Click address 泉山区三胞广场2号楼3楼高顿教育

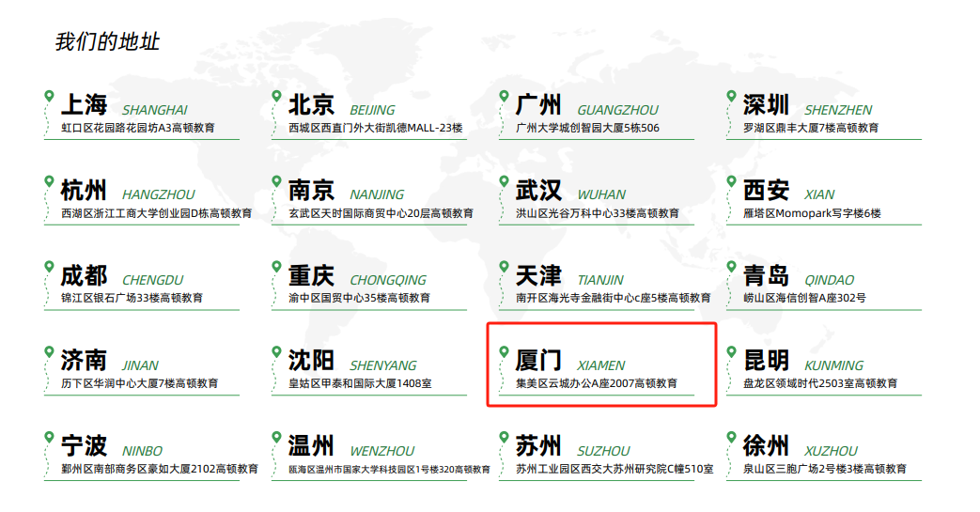point(824,469)
